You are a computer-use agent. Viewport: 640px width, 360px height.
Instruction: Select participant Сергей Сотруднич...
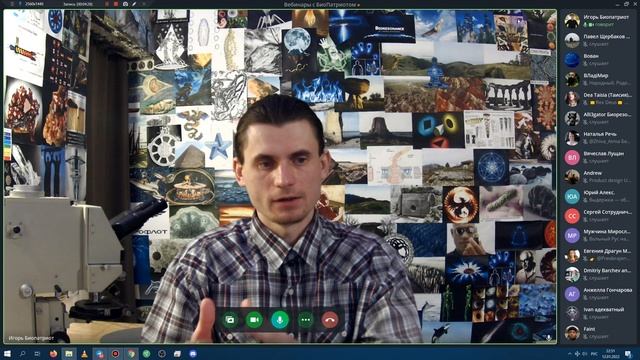click(598, 216)
